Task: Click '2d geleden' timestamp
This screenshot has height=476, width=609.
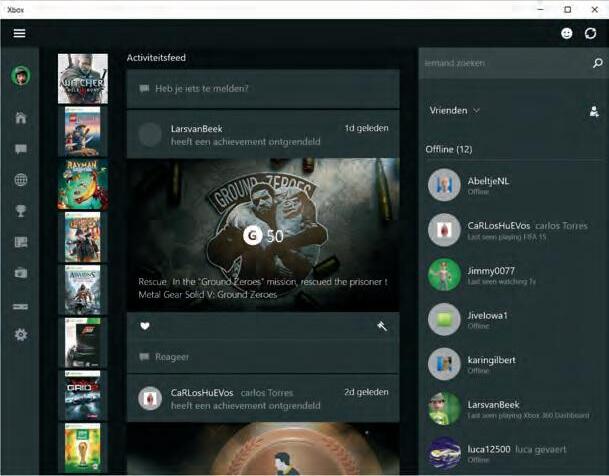Action: (366, 392)
